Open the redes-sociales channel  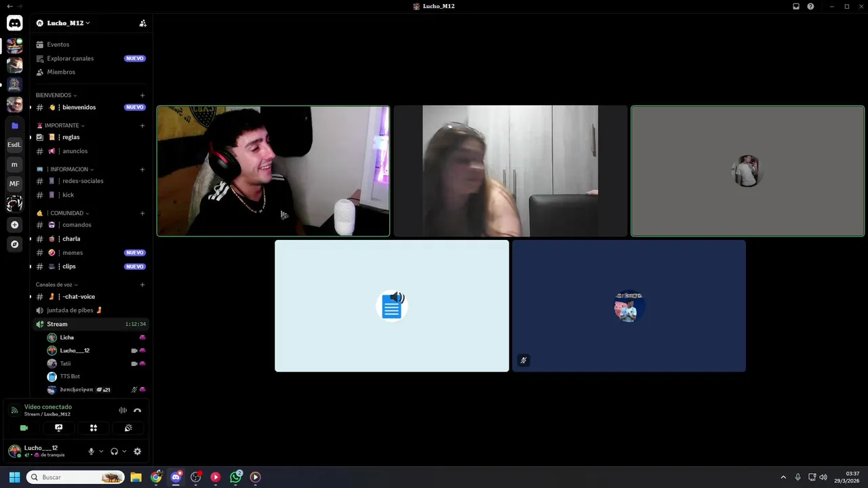(90, 181)
